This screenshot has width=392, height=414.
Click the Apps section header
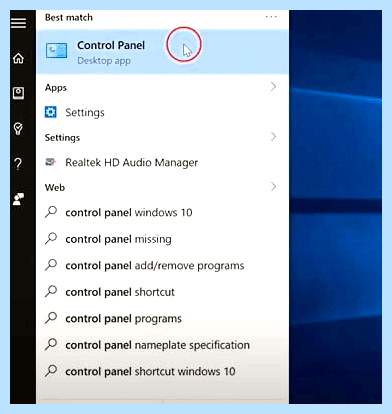pyautogui.click(x=56, y=88)
